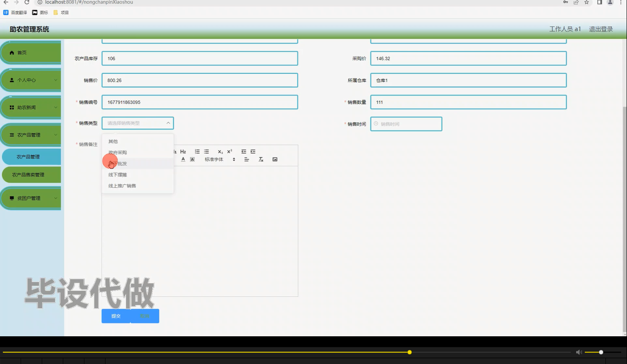Expand the 助农新闻 sidebar menu
Image resolution: width=627 pixels, height=364 pixels.
[31, 108]
